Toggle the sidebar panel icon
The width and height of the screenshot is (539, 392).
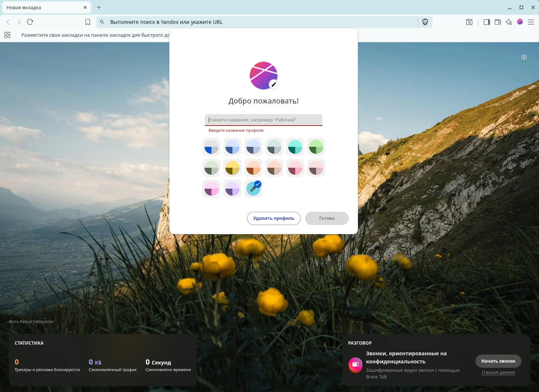tap(487, 22)
